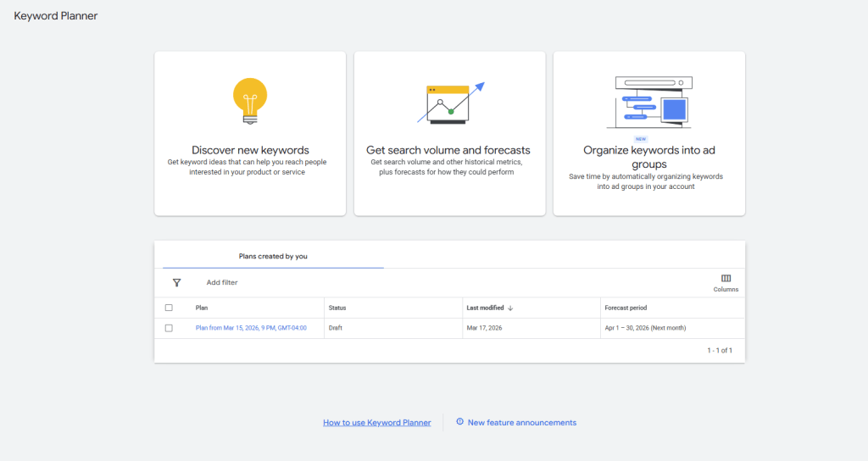Tick the checkbox for Plan from Mar 15, 2026
Image resolution: width=868 pixels, height=461 pixels.
point(169,328)
